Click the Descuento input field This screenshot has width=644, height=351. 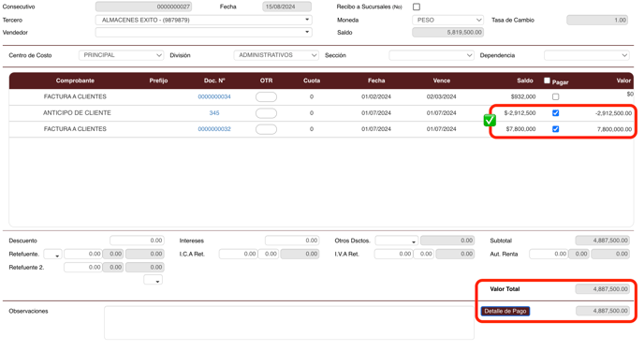pyautogui.click(x=137, y=241)
